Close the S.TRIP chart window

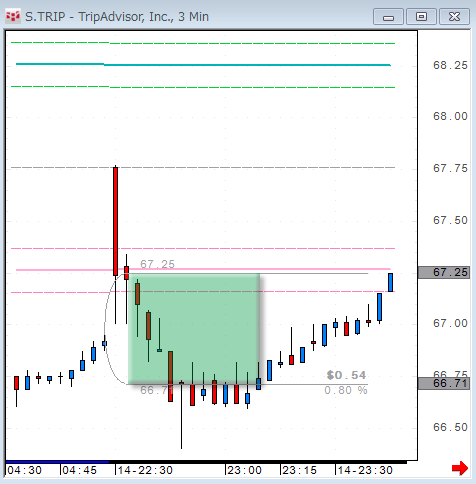click(x=454, y=17)
